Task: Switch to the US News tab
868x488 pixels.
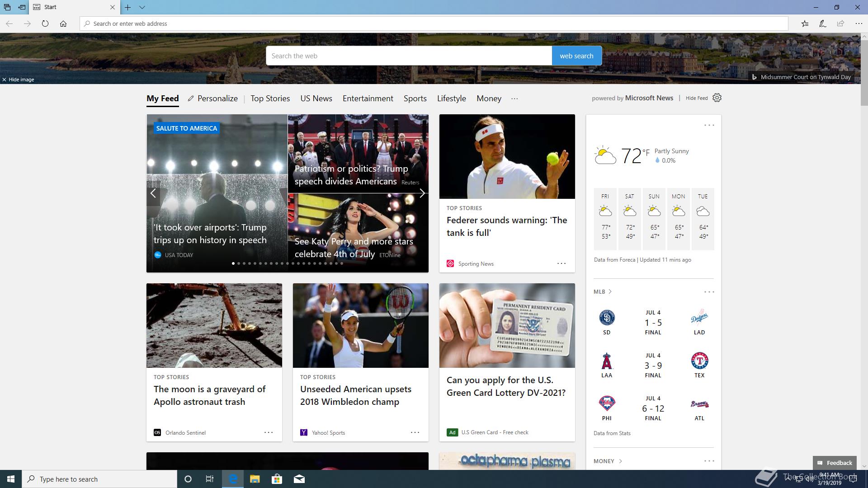Action: pyautogui.click(x=316, y=99)
